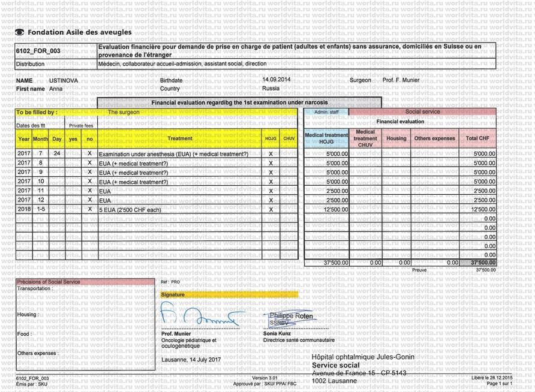This screenshot has height=392, width=535.
Task: Click the bold 'Service social' line
Action: click(335, 365)
